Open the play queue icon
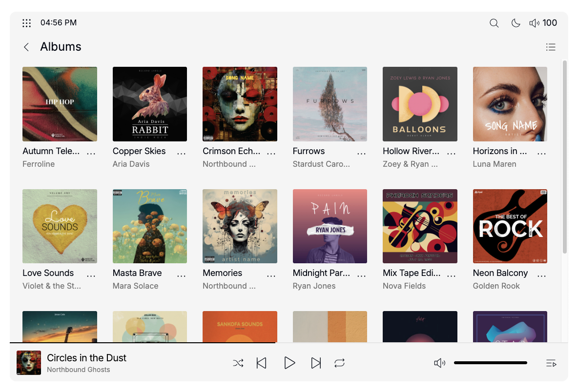Screen dimensions: 577x392 point(551,363)
